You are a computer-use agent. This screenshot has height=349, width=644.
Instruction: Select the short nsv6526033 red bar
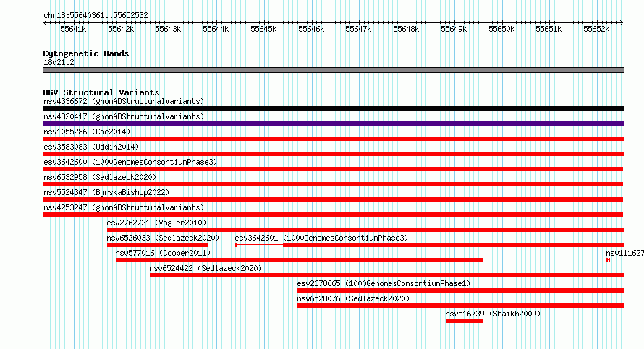(157, 245)
